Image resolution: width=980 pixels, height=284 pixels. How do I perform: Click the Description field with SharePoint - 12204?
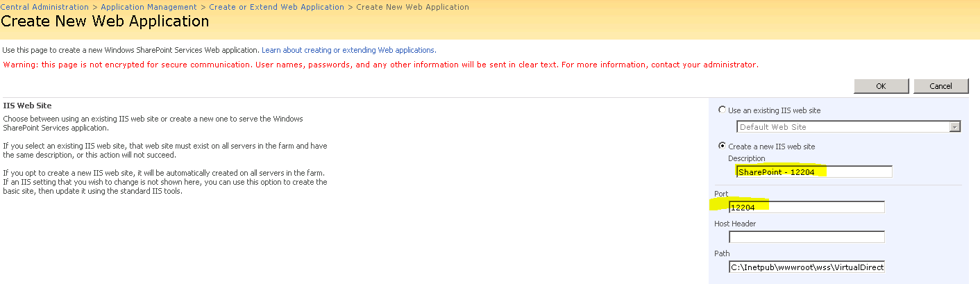tap(814, 172)
